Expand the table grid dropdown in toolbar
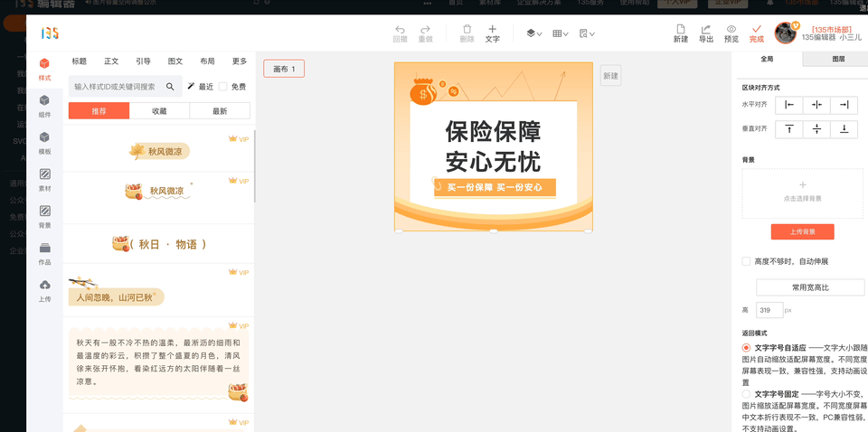The height and width of the screenshot is (432, 868). (561, 33)
